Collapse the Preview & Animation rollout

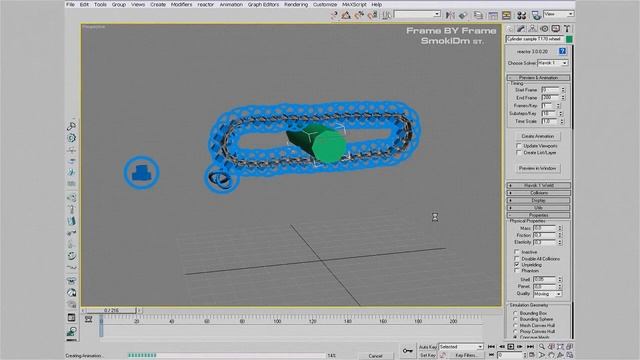click(539, 78)
